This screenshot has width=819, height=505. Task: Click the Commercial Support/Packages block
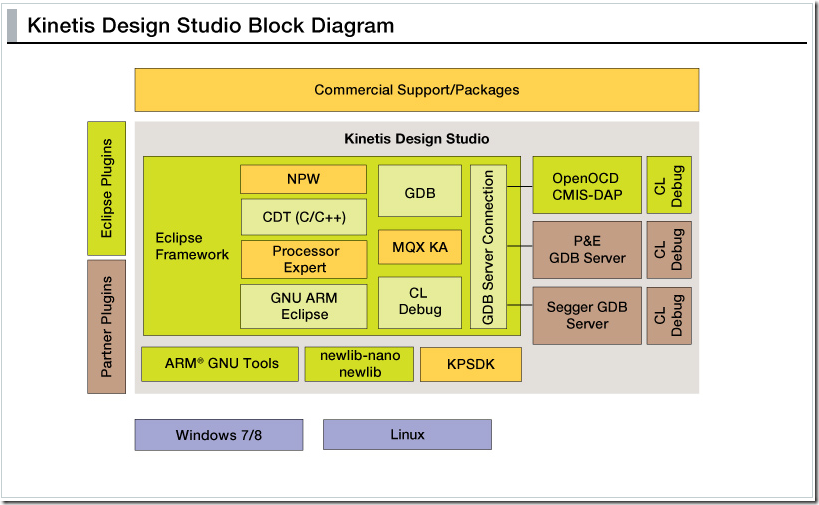tap(416, 90)
